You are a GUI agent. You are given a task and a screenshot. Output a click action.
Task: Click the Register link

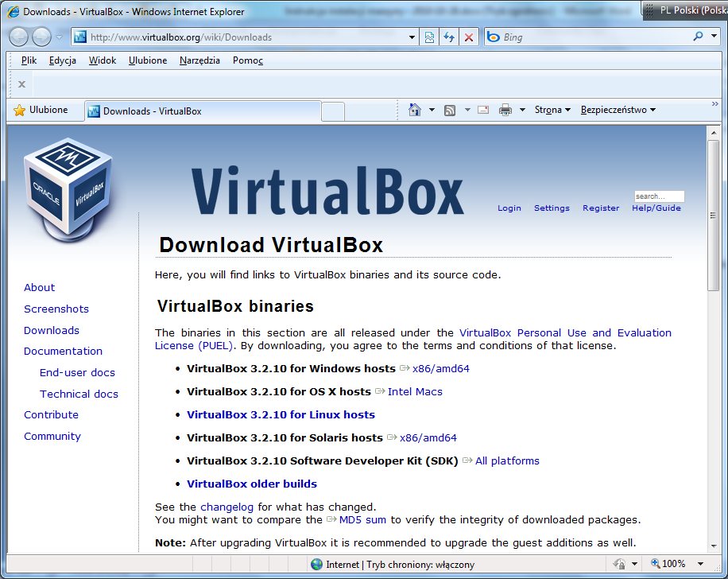[x=601, y=208]
